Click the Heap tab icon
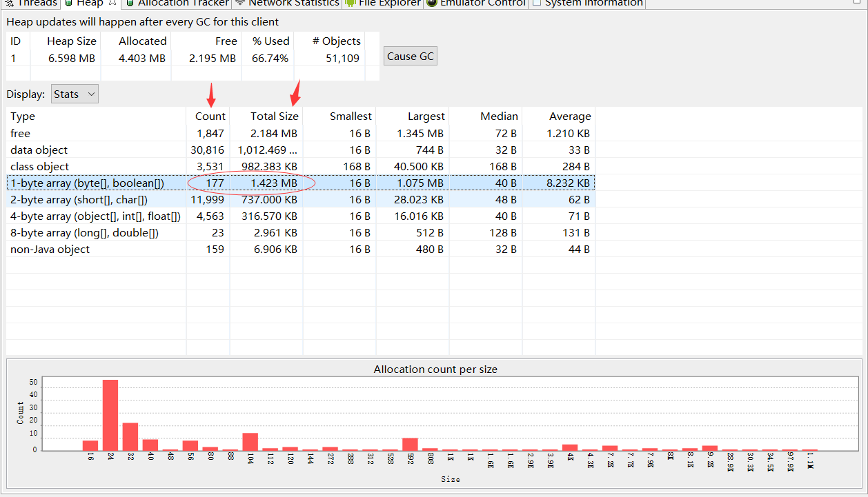 pos(68,3)
